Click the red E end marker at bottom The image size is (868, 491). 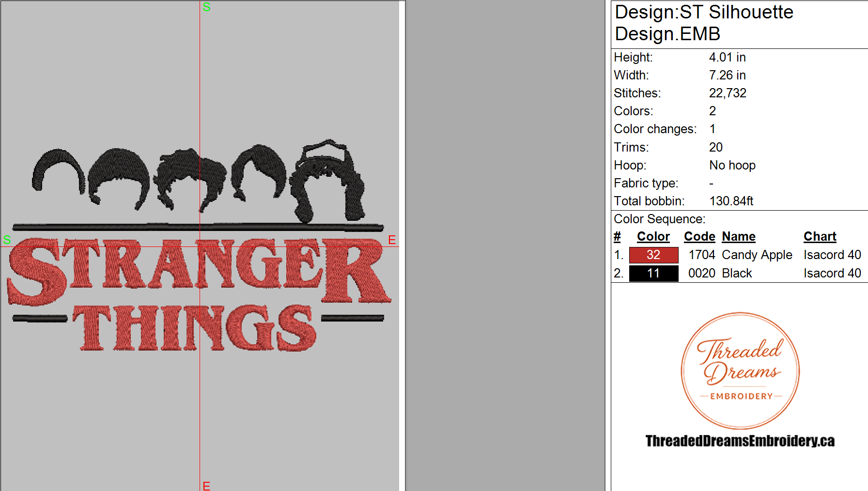click(x=206, y=486)
